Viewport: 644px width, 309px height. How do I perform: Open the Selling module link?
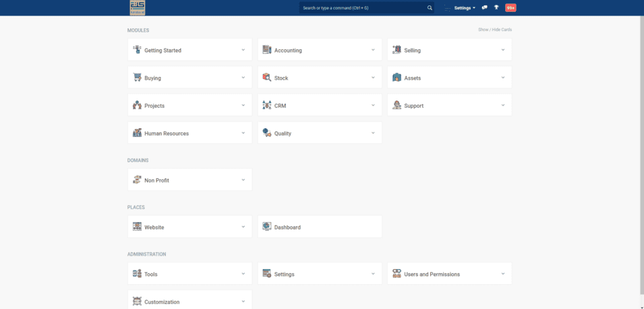point(412,51)
